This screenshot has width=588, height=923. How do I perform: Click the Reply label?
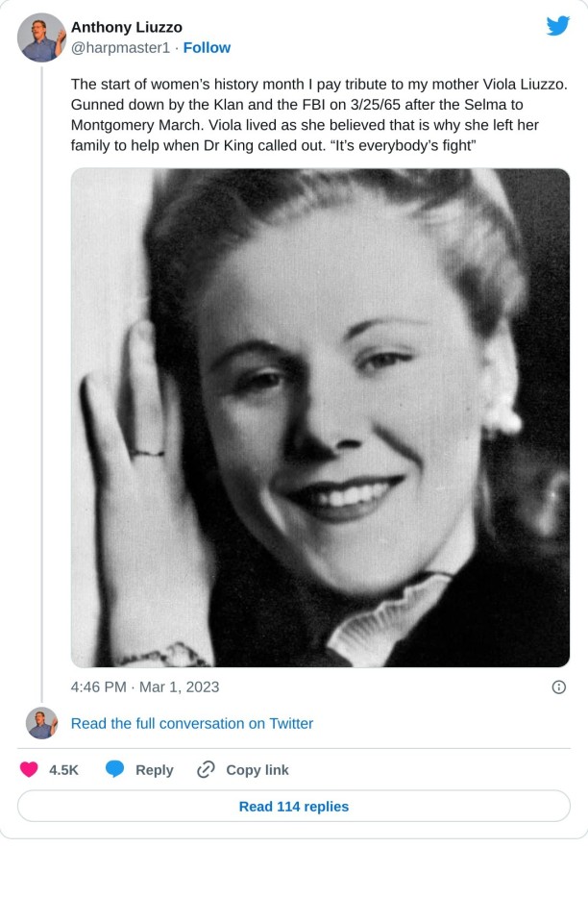point(154,769)
